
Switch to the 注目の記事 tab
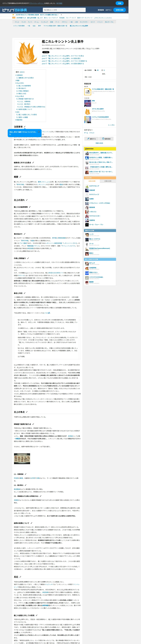[x=92, y=181]
